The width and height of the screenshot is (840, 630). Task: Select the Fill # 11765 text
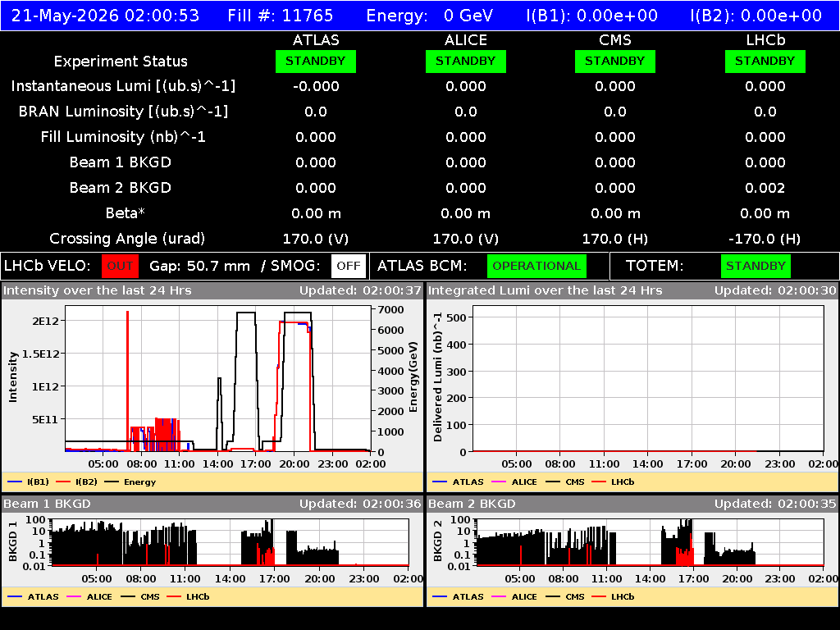281,16
